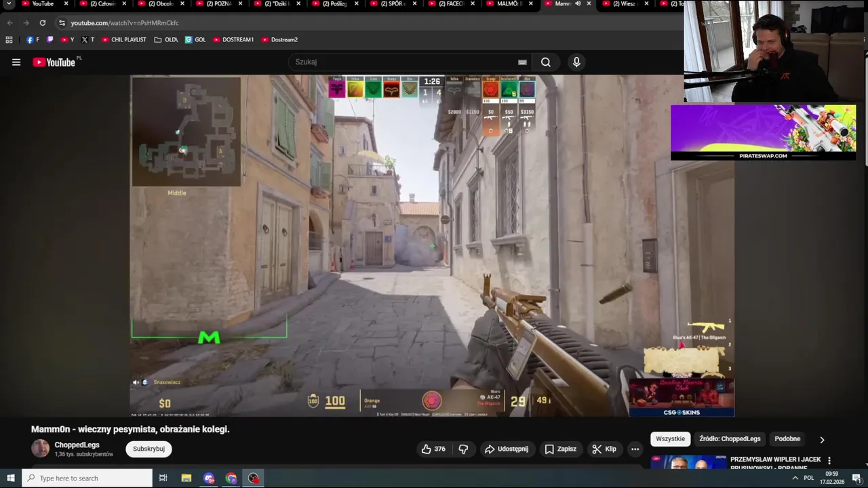Like the video with thumbs-up 376
This screenshot has width=868, height=488.
coord(433,449)
